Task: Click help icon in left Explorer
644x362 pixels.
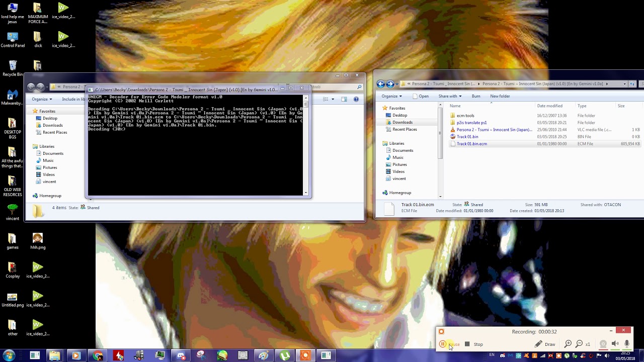Action: click(x=356, y=99)
